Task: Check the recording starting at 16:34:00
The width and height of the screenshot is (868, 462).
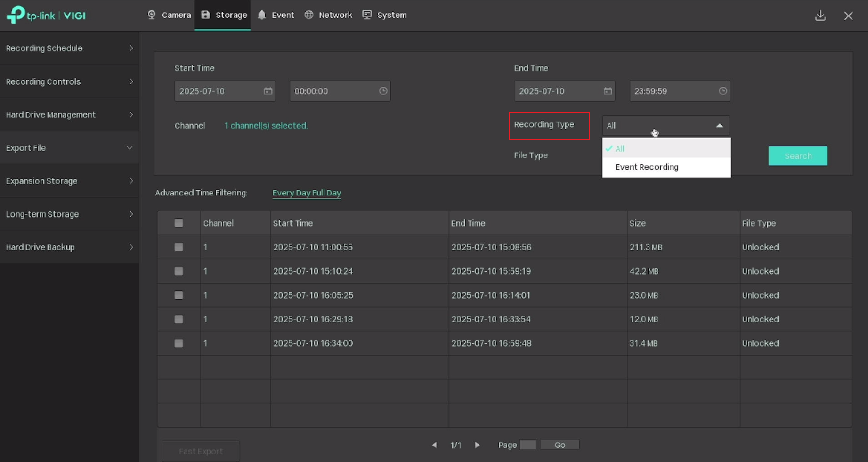Action: (178, 343)
